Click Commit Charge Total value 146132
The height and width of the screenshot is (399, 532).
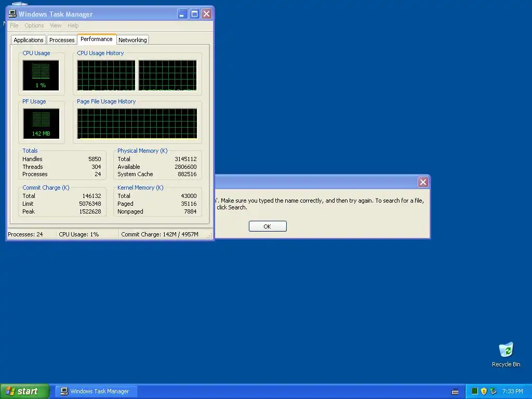click(91, 196)
